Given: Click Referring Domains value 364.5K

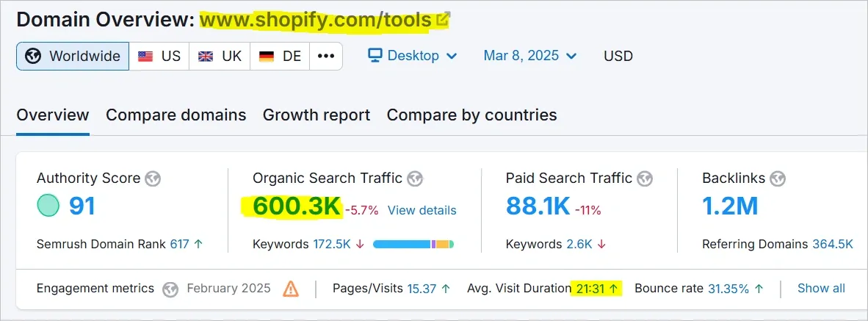Looking at the screenshot, I should 833,244.
